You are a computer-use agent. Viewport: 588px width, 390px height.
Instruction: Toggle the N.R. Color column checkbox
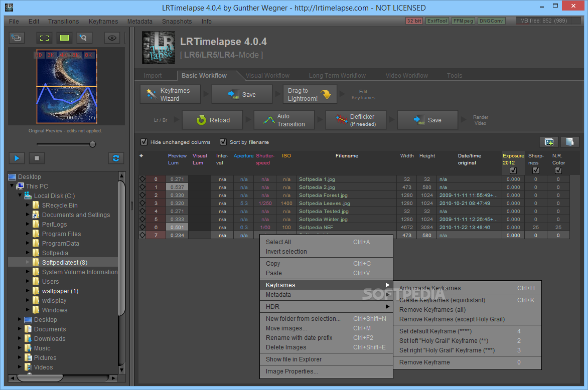pos(558,170)
